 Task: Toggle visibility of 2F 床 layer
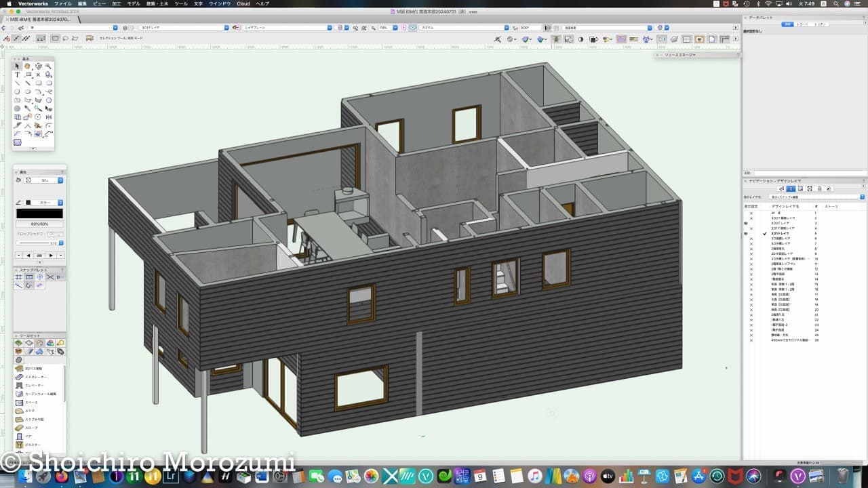751,213
